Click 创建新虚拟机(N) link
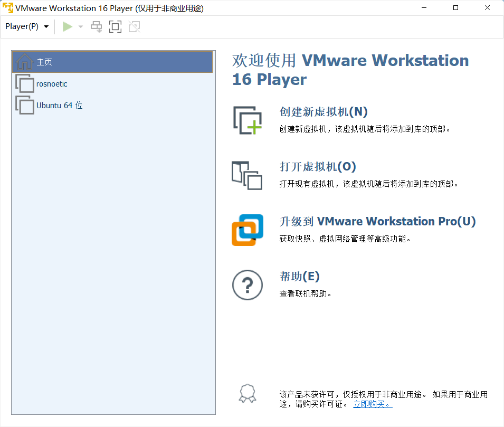This screenshot has height=427, width=504. click(x=324, y=111)
